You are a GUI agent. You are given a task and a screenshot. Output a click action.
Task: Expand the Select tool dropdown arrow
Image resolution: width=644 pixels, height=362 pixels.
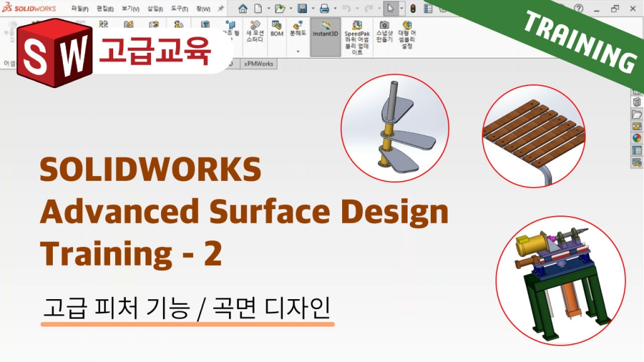point(401,8)
